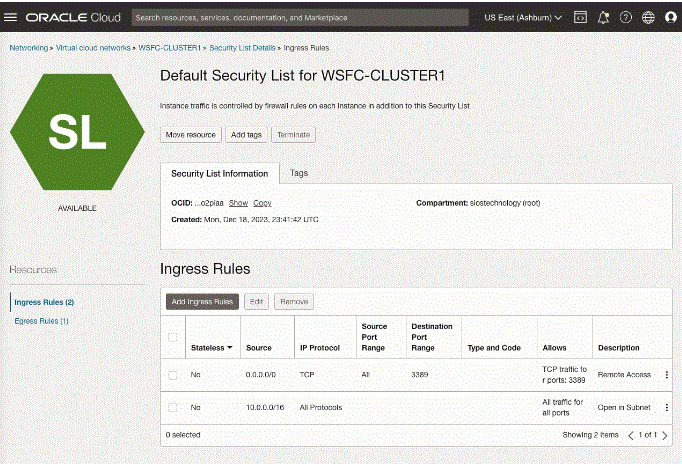
Task: Click the Move resource button
Action: [x=190, y=134]
